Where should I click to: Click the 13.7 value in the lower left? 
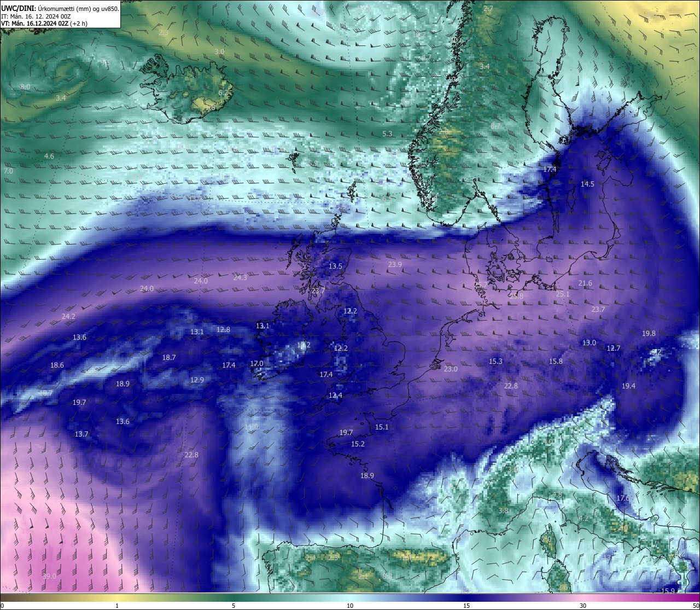[x=81, y=434]
